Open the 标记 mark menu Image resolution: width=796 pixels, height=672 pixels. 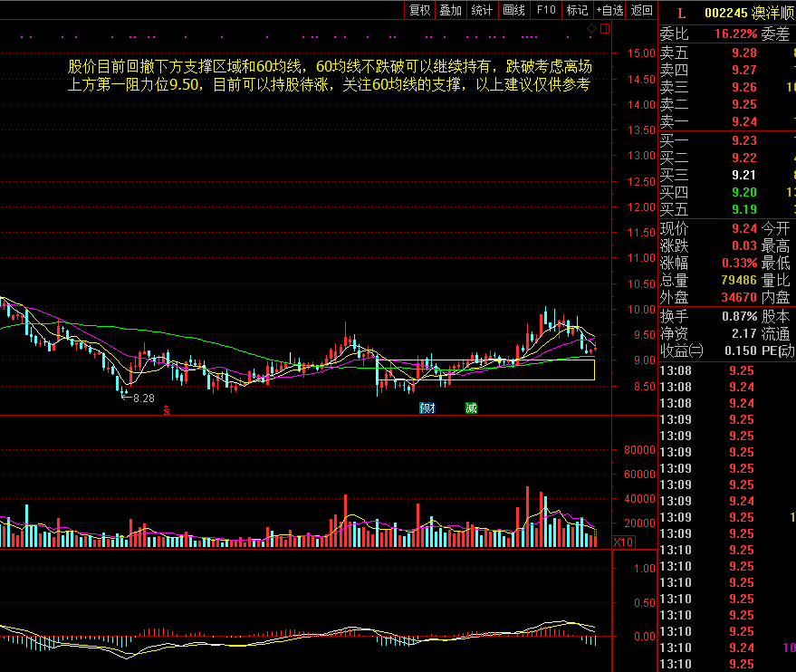(577, 10)
